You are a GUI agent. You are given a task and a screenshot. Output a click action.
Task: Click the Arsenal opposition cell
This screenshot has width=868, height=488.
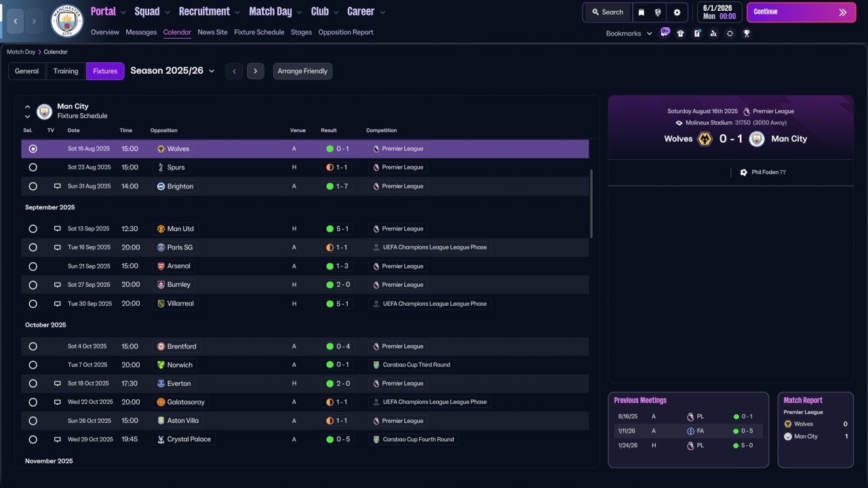(x=174, y=266)
